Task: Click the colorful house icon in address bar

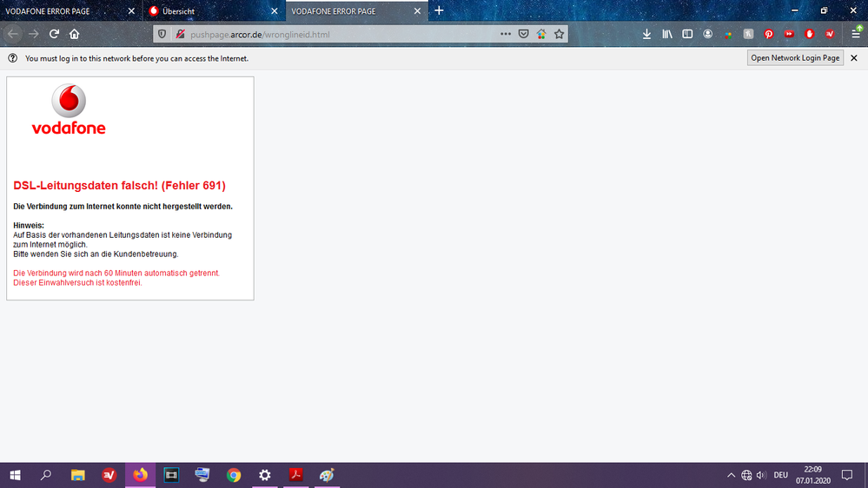Action: pyautogui.click(x=541, y=34)
